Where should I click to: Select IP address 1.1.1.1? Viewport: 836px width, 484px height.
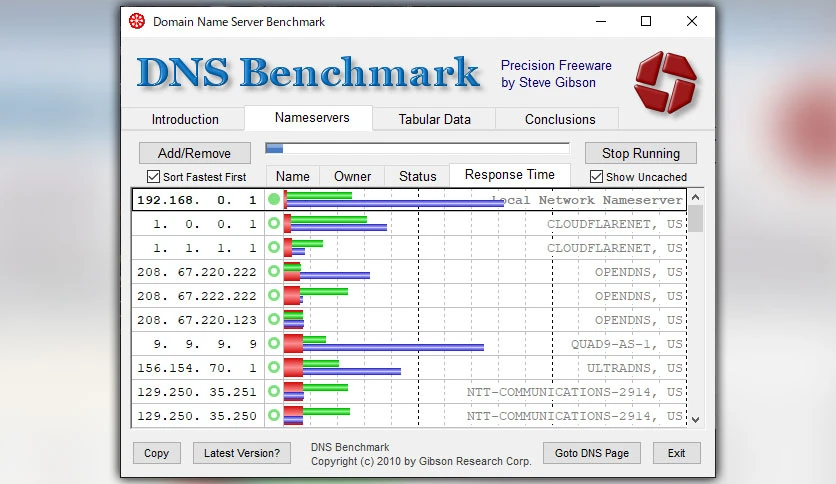pos(205,248)
